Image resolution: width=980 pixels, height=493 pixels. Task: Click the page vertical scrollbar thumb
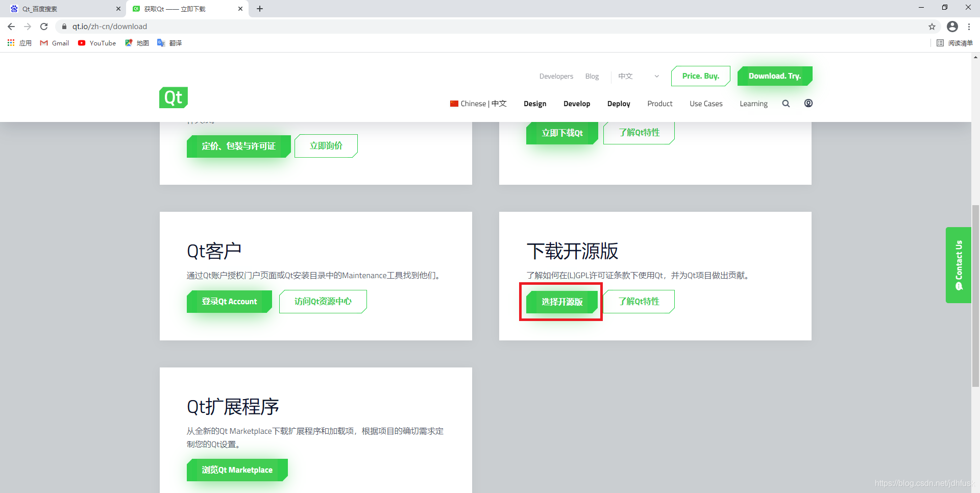[x=975, y=296]
